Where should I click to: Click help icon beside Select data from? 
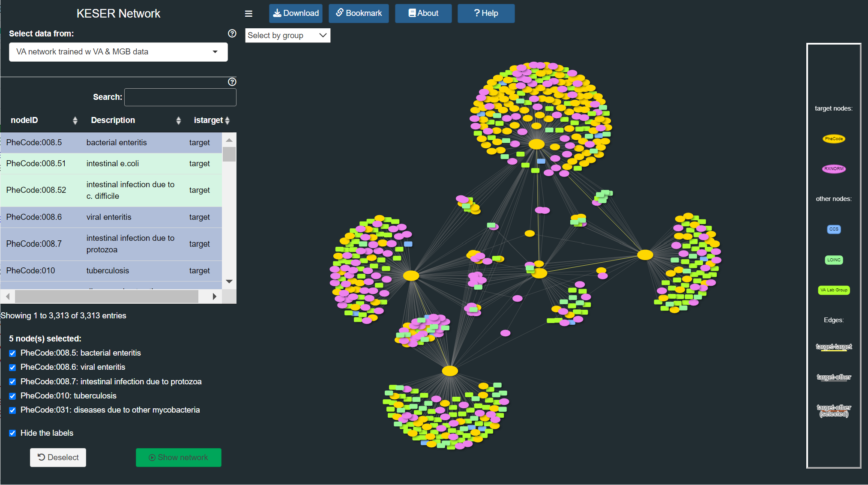232,33
